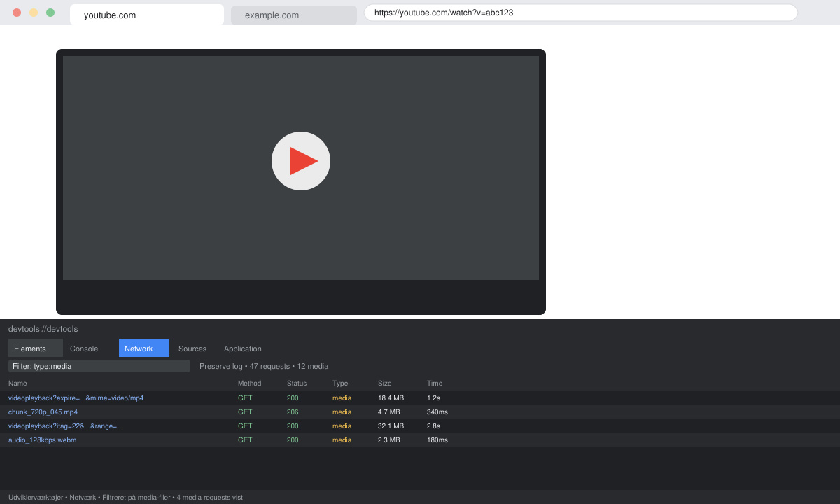The height and width of the screenshot is (504, 840).
Task: Click the 180ms time cell
Action: click(x=437, y=440)
